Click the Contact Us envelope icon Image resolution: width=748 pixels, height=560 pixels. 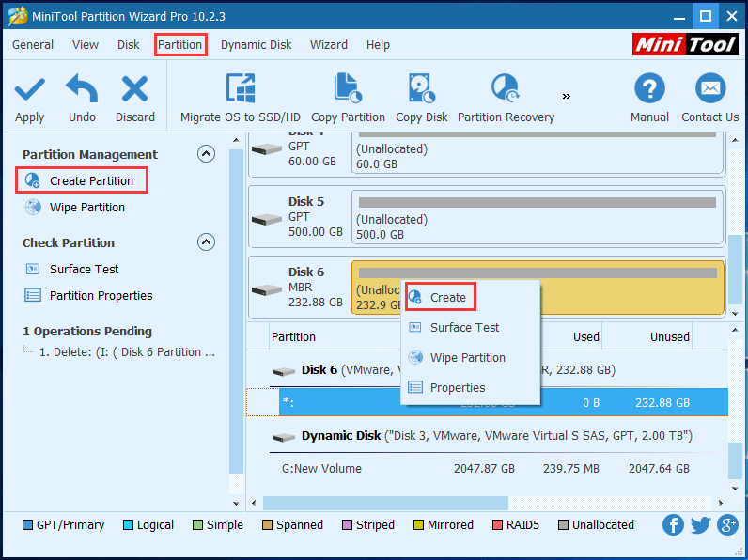(709, 88)
